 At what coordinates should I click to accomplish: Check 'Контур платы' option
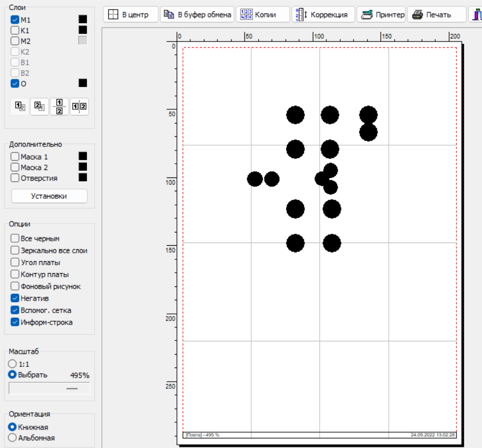tap(15, 274)
